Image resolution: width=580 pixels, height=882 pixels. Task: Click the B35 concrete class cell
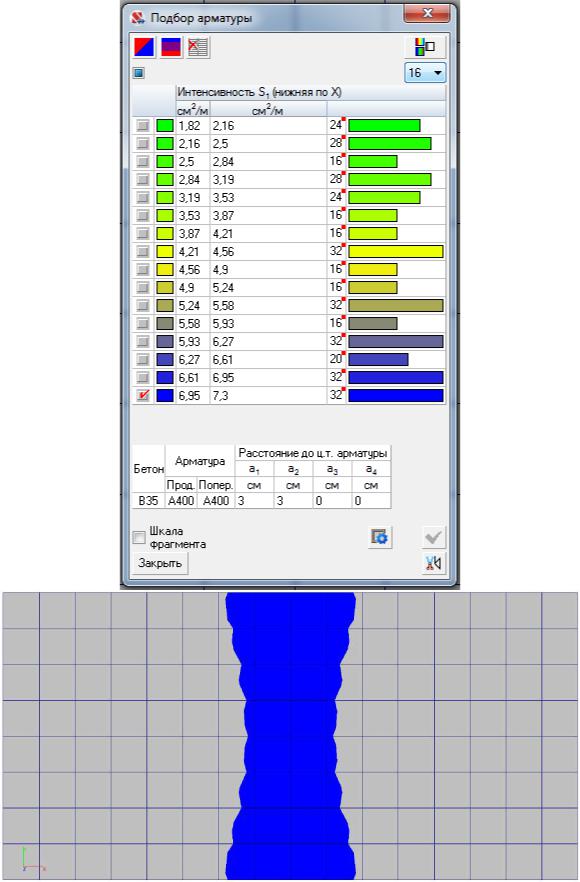pyautogui.click(x=149, y=501)
